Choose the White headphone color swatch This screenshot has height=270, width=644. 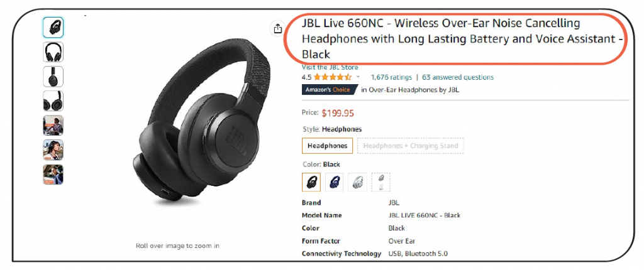[x=358, y=181]
